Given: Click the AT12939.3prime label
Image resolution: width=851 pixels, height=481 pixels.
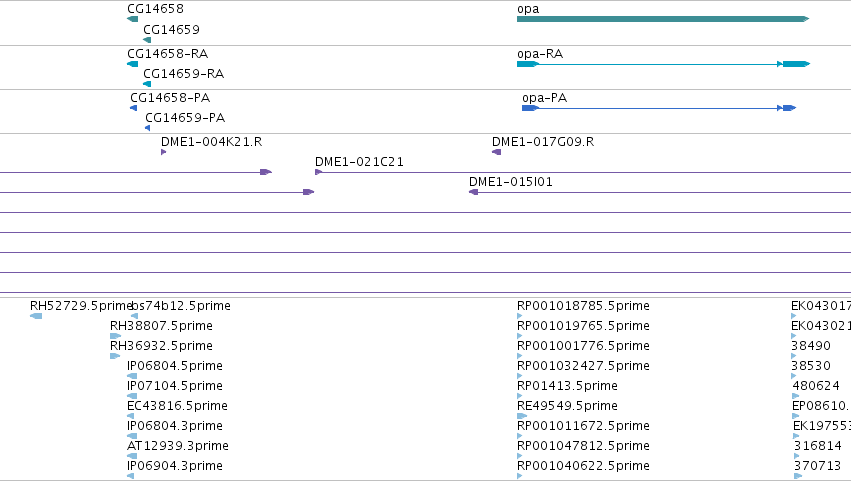Looking at the screenshot, I should point(177,446).
